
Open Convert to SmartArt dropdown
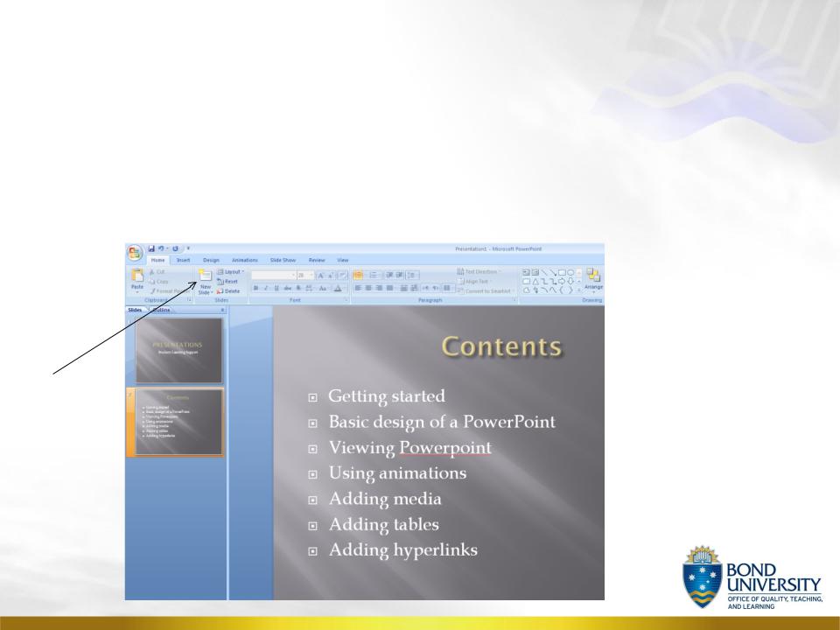click(486, 291)
